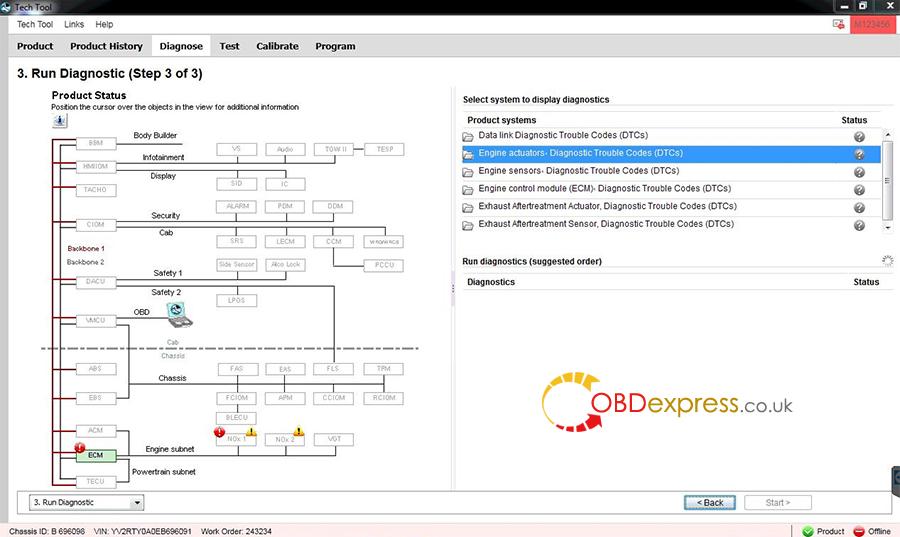
Task: Switch to the Product History tab
Action: coord(106,46)
